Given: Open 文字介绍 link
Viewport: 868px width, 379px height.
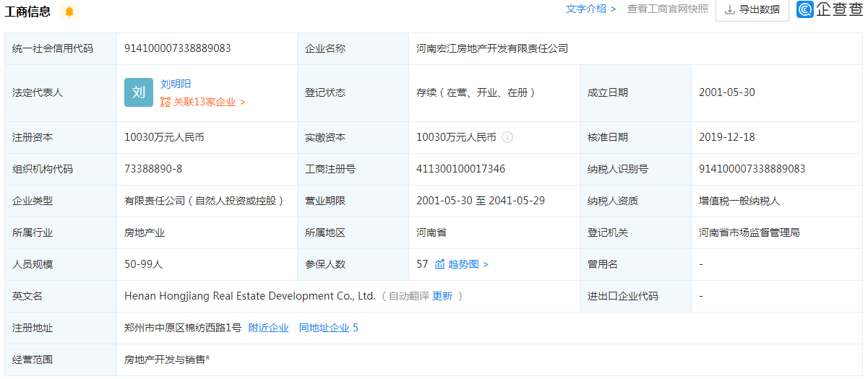Looking at the screenshot, I should tap(590, 9).
